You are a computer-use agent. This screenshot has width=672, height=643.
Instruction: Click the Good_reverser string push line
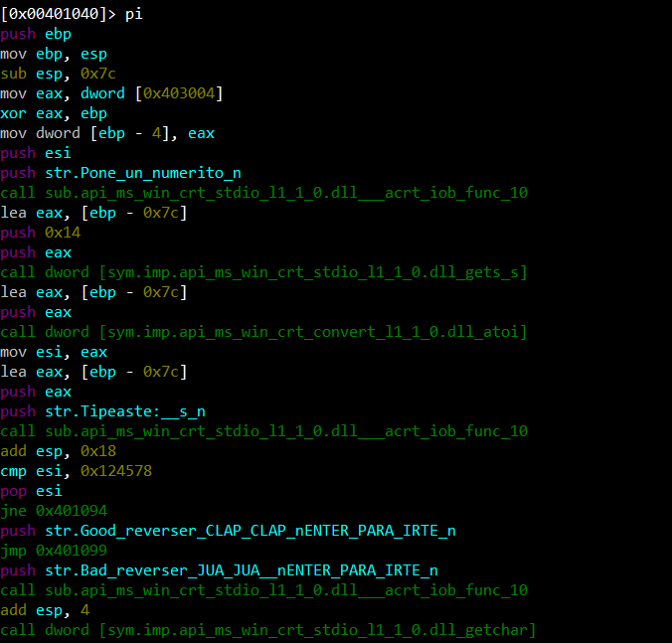tap(228, 531)
